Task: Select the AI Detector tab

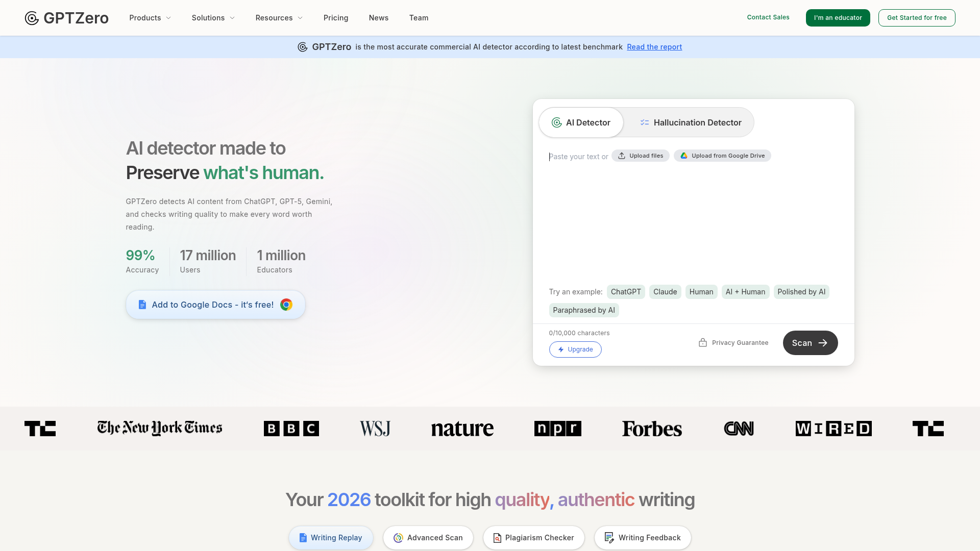Action: tap(581, 122)
